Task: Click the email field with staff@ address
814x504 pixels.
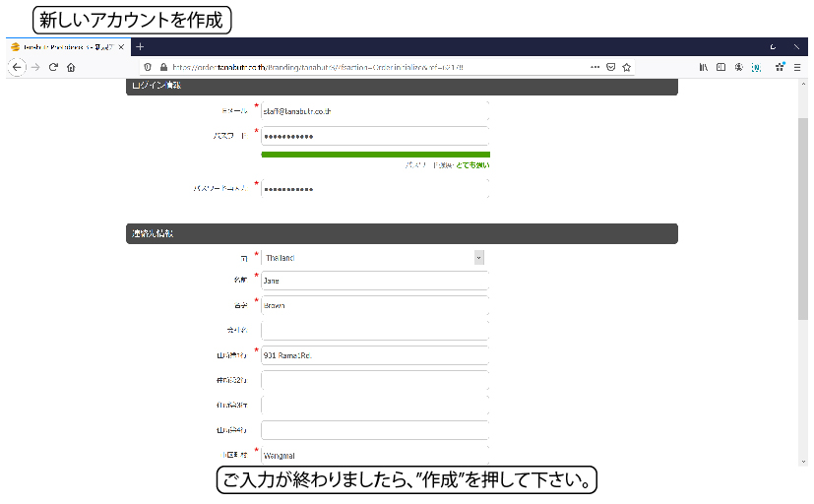Action: coord(374,111)
